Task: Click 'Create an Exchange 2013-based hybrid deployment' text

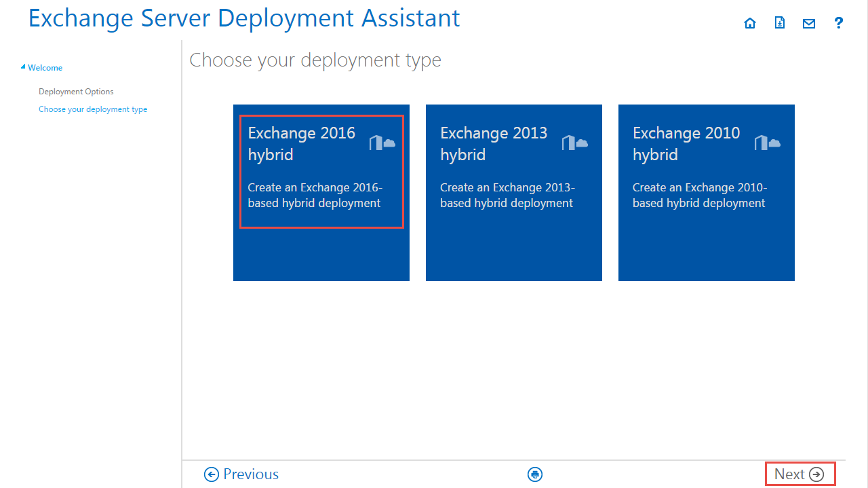Action: (508, 195)
